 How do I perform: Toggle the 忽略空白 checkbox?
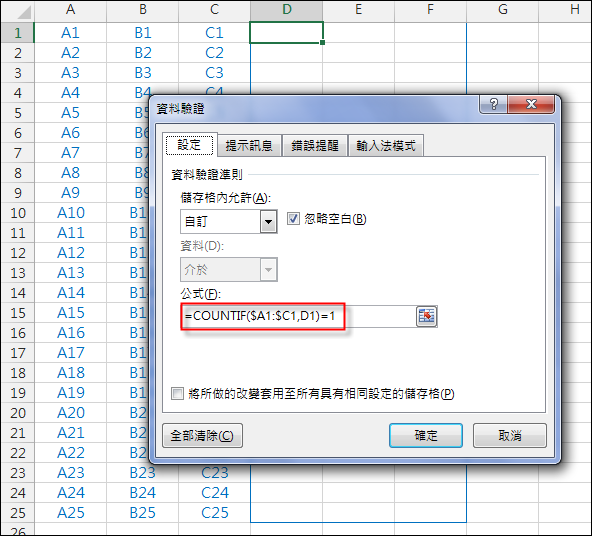pos(293,219)
